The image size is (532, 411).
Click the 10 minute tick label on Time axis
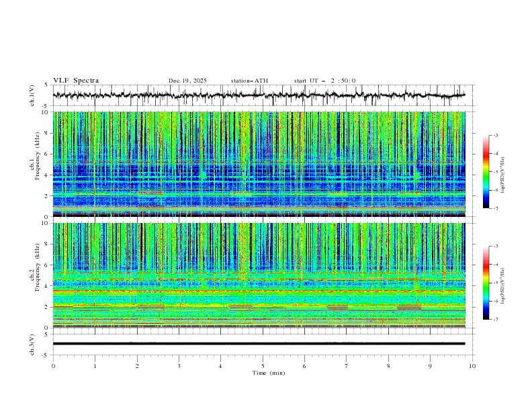pyautogui.click(x=472, y=366)
